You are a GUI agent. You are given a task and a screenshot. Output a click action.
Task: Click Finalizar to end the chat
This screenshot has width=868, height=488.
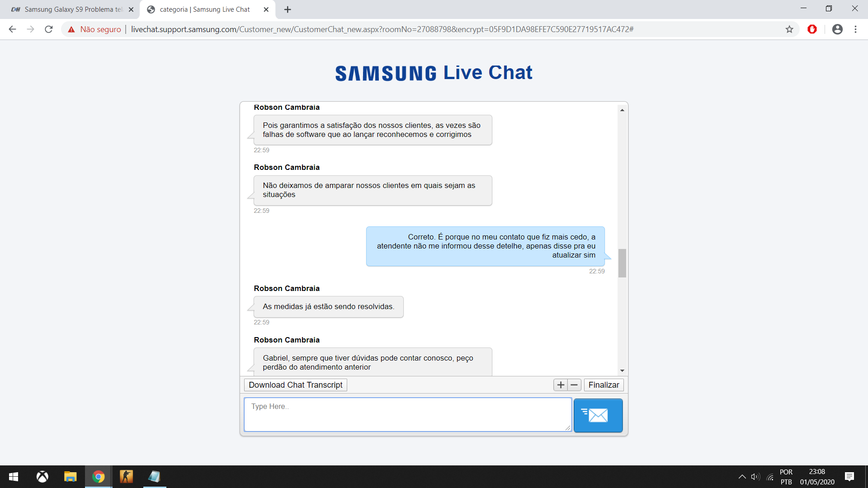[604, 385]
